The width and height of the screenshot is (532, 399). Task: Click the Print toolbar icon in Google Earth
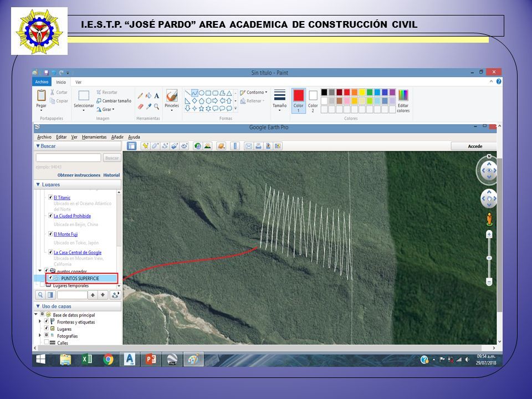pos(259,146)
